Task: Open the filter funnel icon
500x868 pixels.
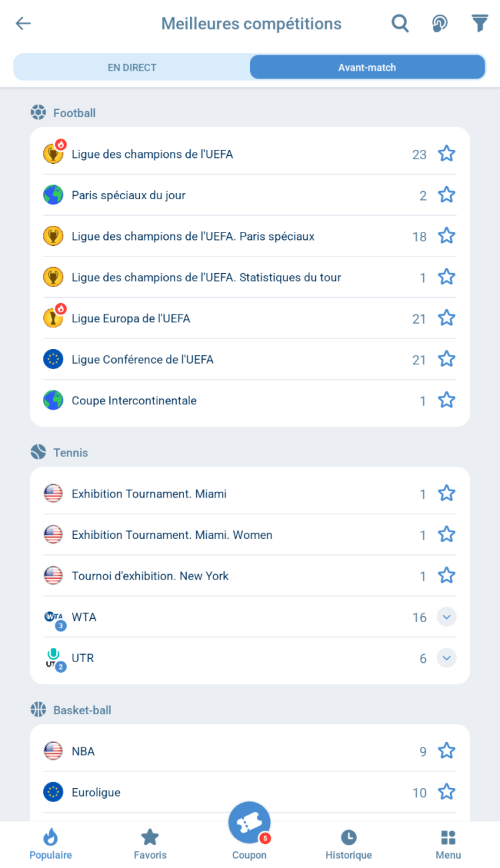Action: pos(480,24)
